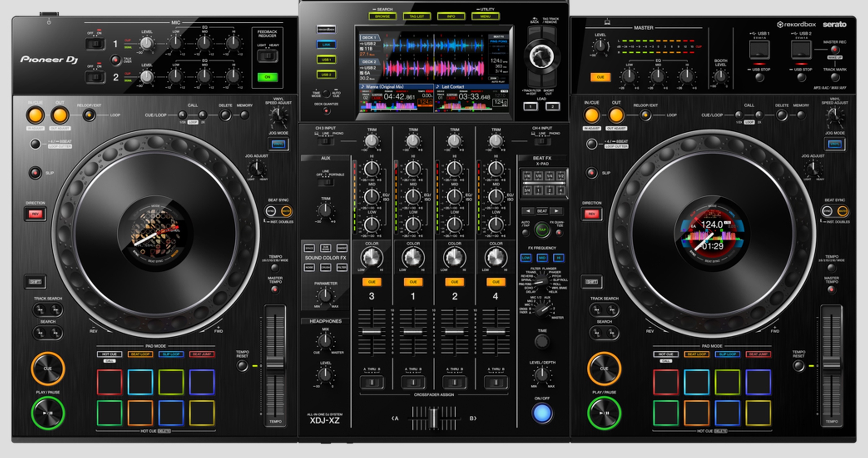Hit the right deck's orange-ringed CUE button
This screenshot has width=868, height=458.
(x=604, y=369)
